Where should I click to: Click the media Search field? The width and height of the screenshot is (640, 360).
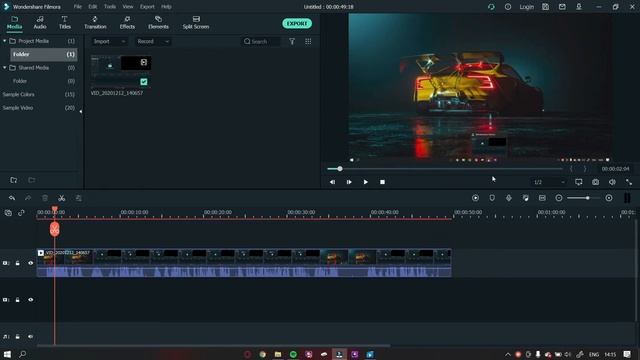(261, 41)
